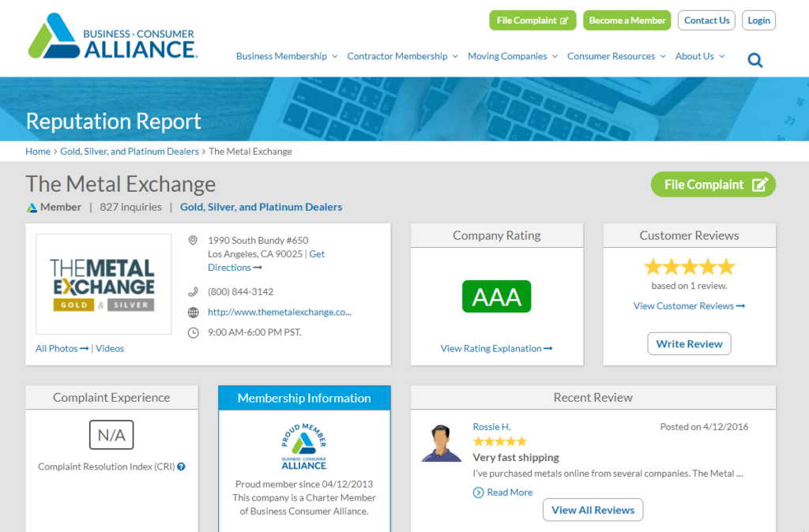Click the 9:00 AM-6:00 PM PST hours text

coord(254,332)
